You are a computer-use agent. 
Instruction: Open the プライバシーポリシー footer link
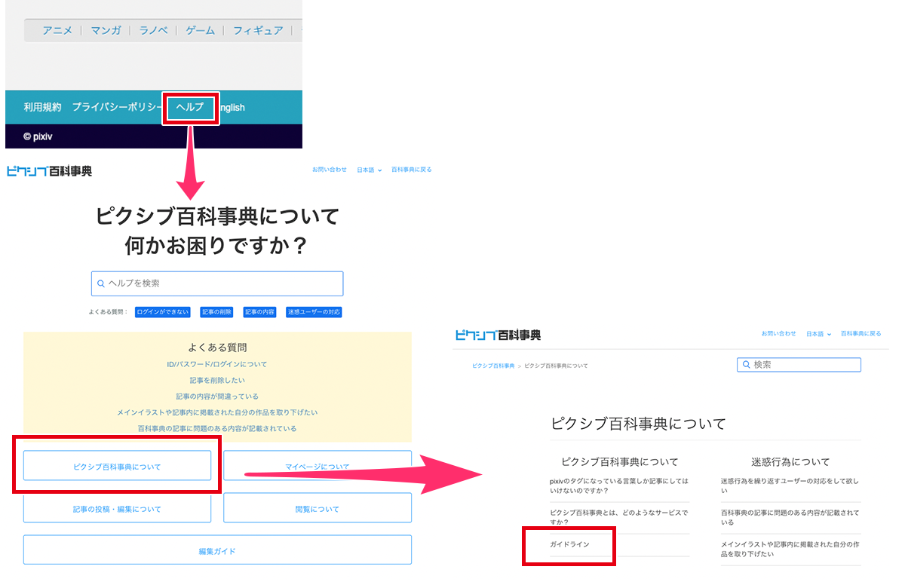click(x=117, y=107)
